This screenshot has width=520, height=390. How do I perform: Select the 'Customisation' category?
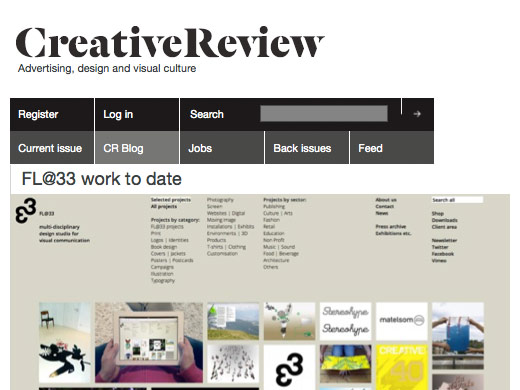click(222, 253)
